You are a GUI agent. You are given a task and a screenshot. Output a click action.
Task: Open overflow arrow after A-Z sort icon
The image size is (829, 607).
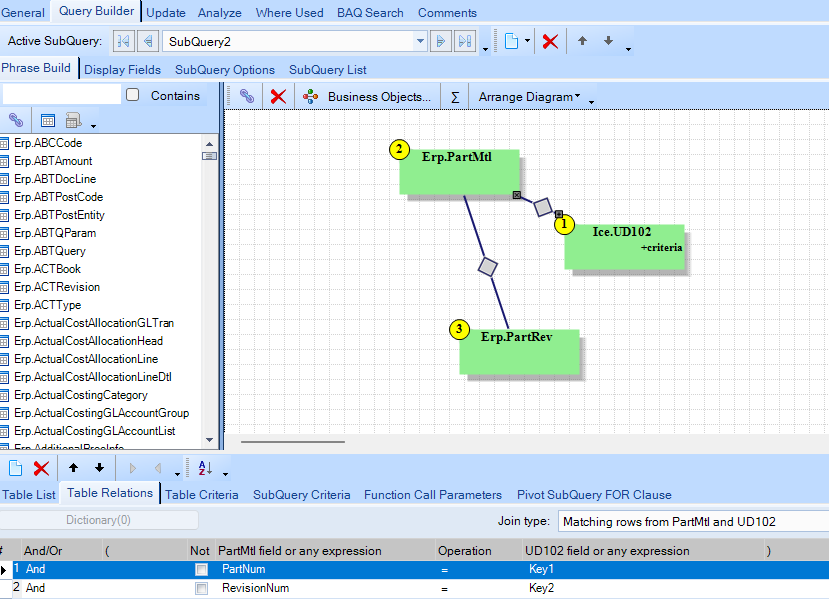click(x=225, y=474)
